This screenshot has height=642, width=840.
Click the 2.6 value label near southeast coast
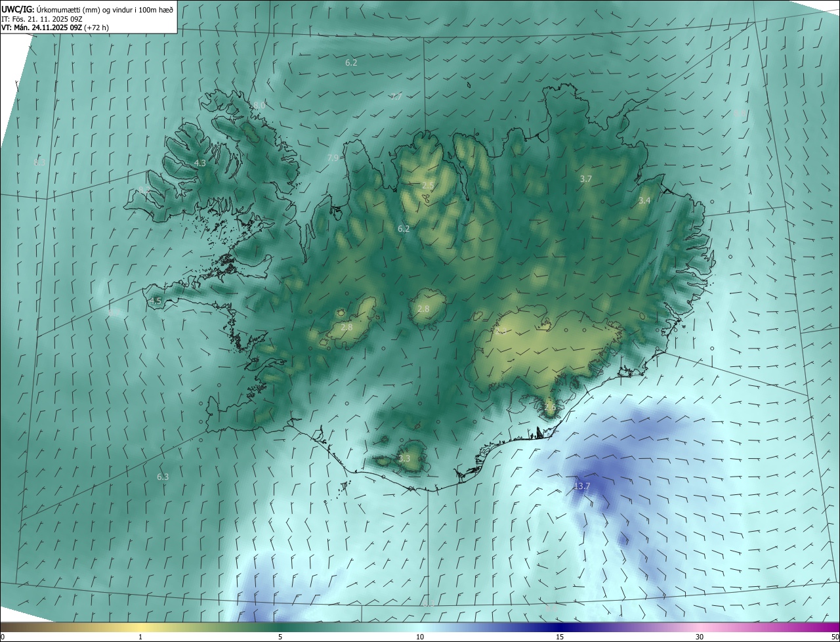[x=550, y=407]
